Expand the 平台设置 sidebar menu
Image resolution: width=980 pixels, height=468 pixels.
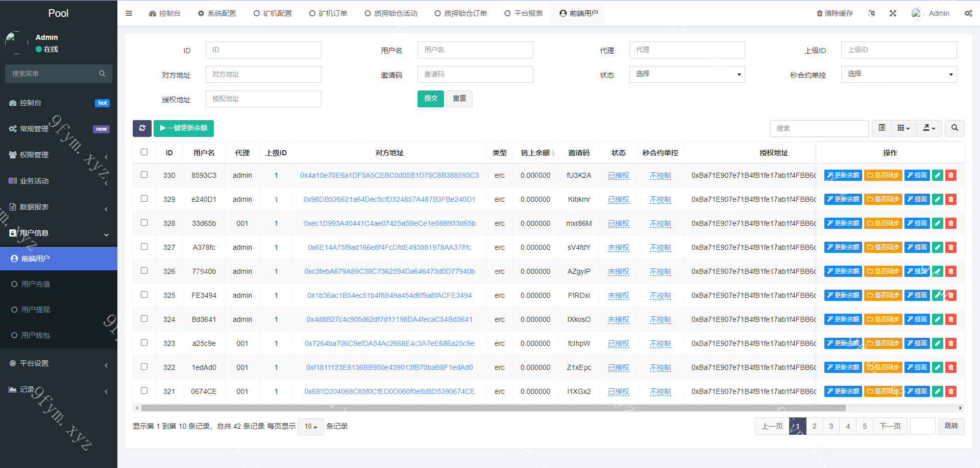pos(59,363)
